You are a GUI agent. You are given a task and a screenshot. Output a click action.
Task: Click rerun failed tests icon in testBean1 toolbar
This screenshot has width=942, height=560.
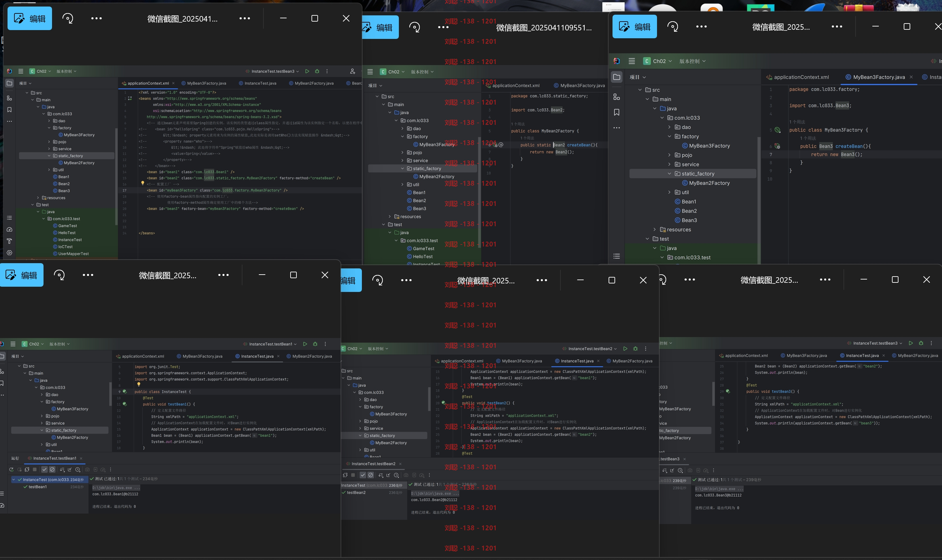(x=19, y=469)
